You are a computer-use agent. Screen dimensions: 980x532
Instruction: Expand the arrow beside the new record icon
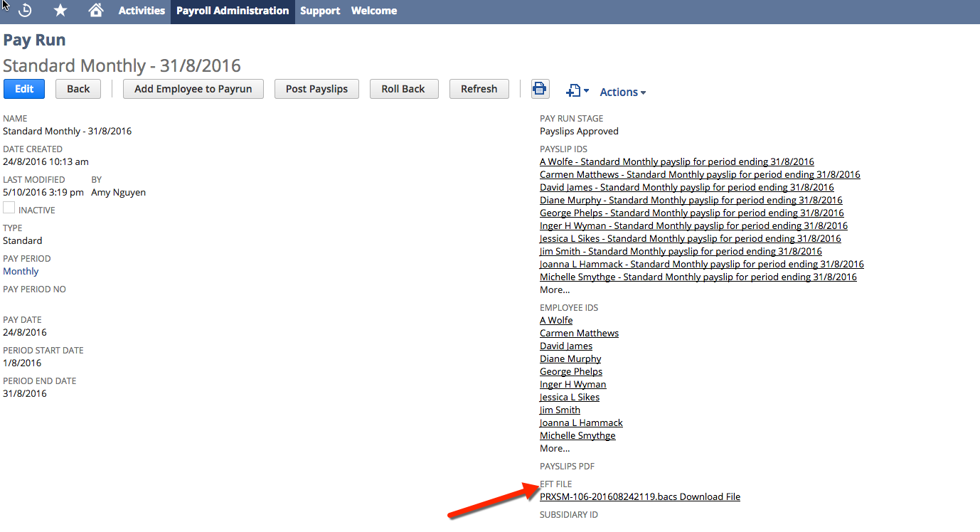click(x=585, y=92)
